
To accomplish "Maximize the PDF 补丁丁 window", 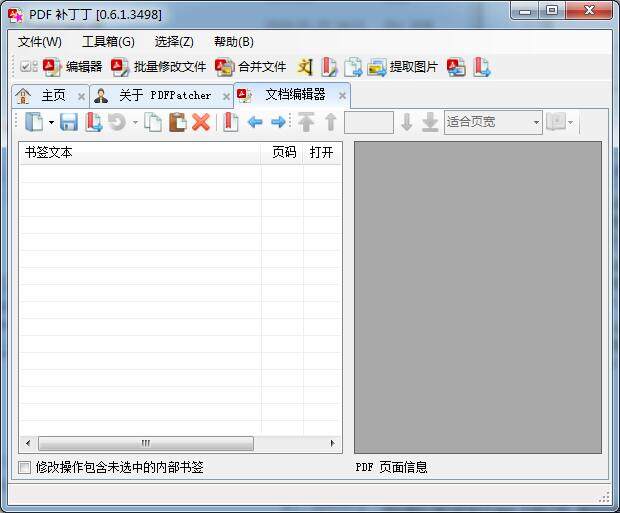I will click(x=552, y=11).
